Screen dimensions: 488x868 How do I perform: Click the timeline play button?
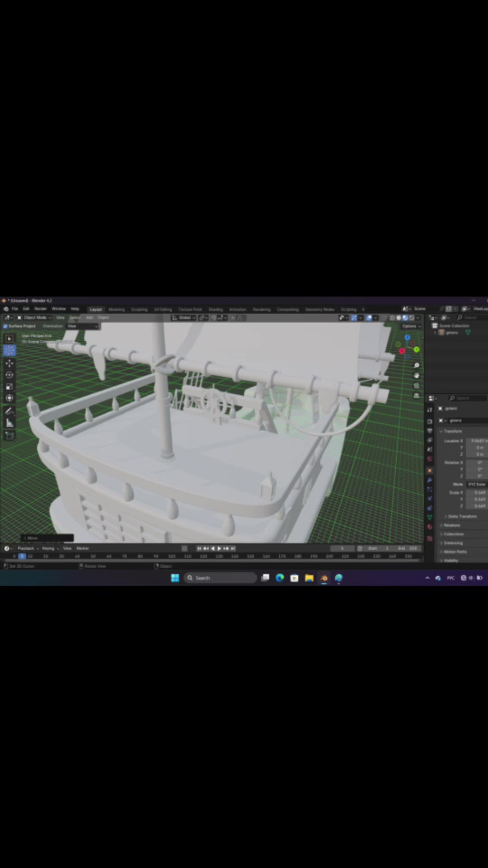219,548
